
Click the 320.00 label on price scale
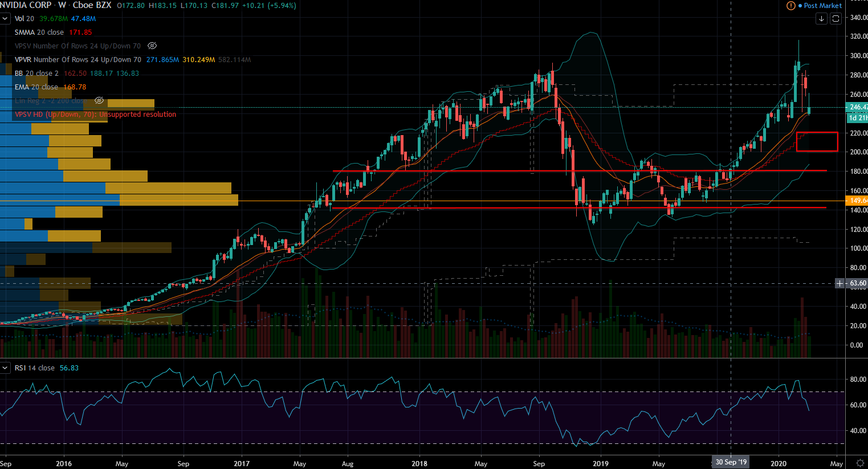pyautogui.click(x=859, y=36)
